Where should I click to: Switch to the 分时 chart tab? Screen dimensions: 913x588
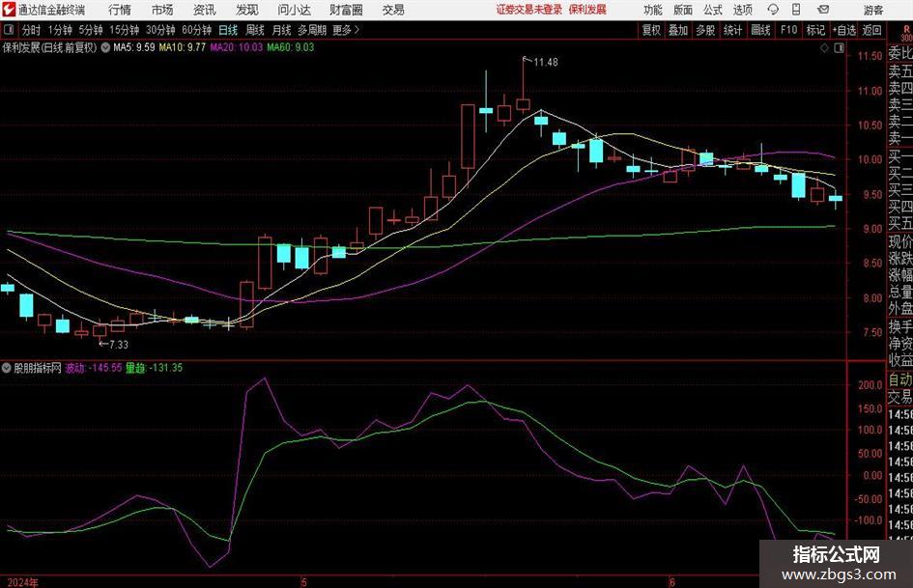click(32, 30)
